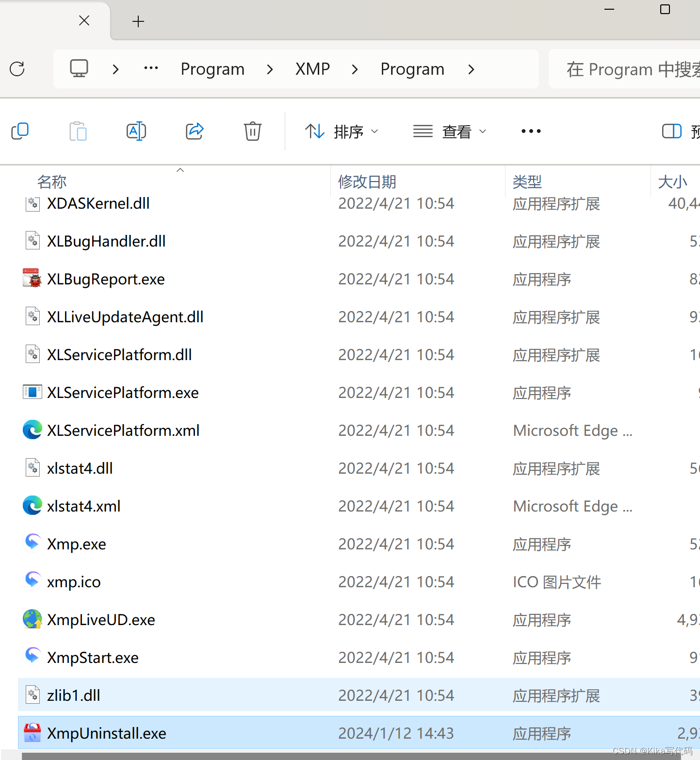700x760 pixels.
Task: Click the date 2024/1/12 14:43
Action: pos(396,733)
